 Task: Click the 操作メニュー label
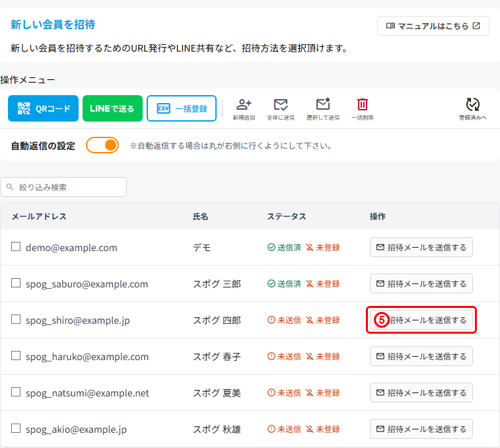pos(28,80)
